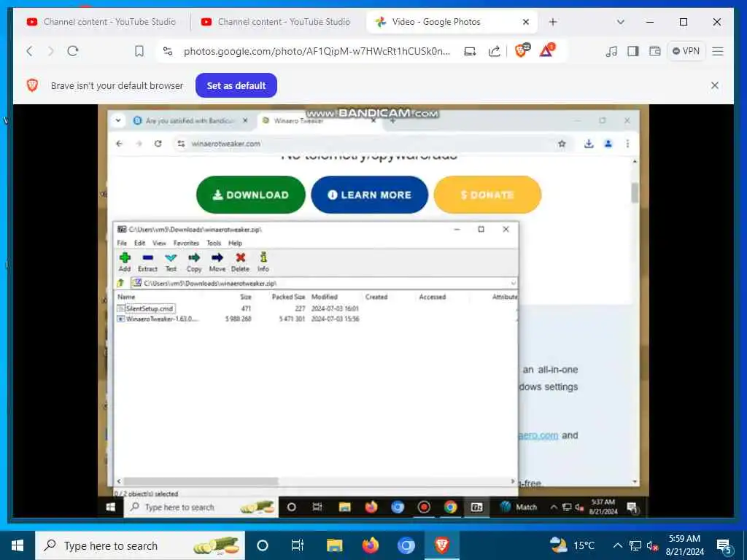
Task: Open the profile icon in recorded Chrome
Action: [608, 144]
